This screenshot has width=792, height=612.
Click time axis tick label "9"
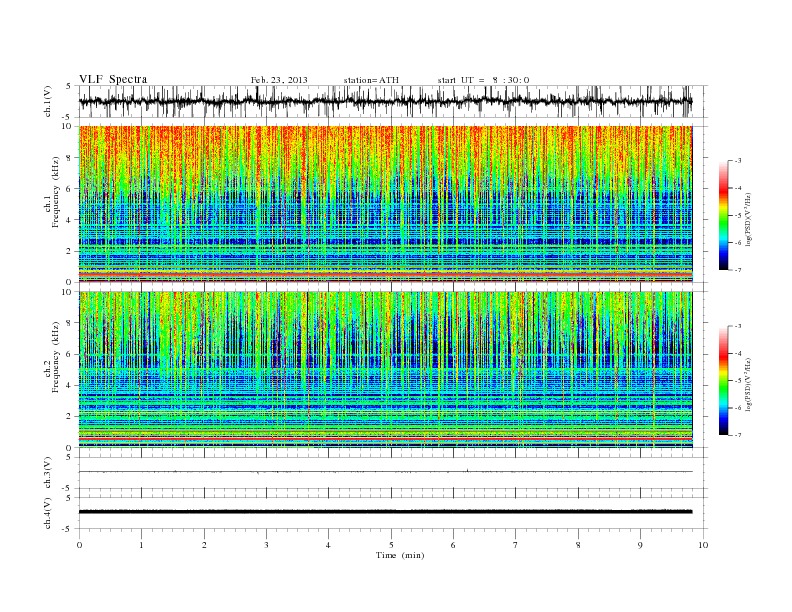pos(640,545)
